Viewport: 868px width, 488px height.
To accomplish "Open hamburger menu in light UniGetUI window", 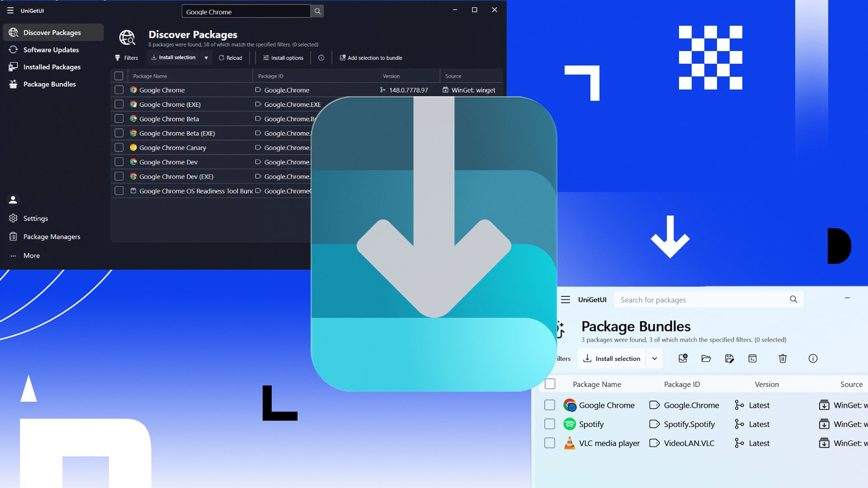I will coord(566,300).
